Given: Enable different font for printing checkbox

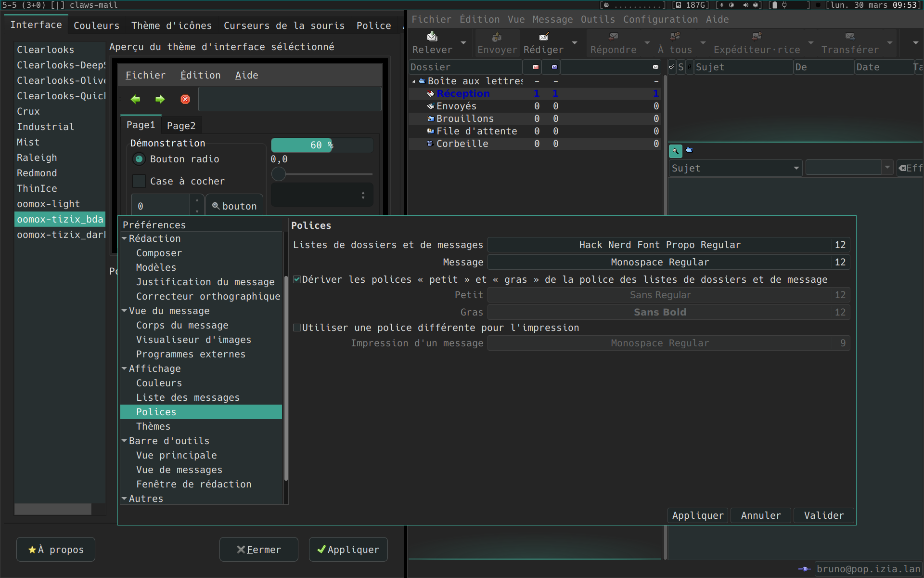Looking at the screenshot, I should (297, 328).
